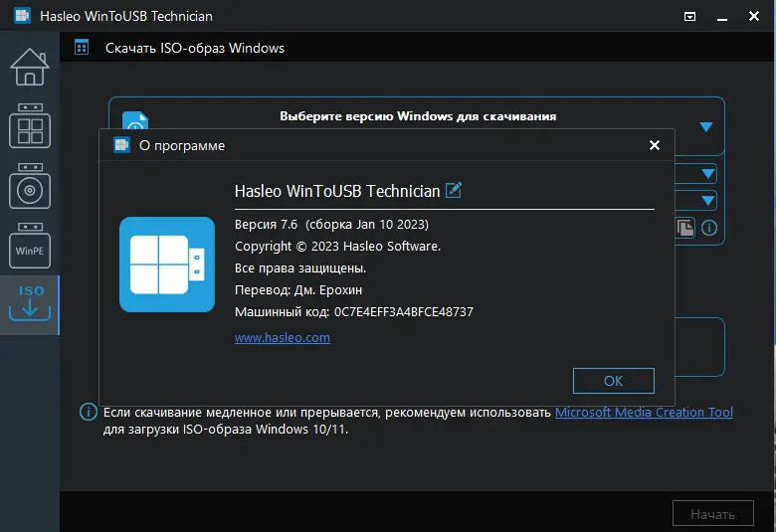Open the upper small dropdown arrow
The width and height of the screenshot is (776, 532).
[x=708, y=174]
